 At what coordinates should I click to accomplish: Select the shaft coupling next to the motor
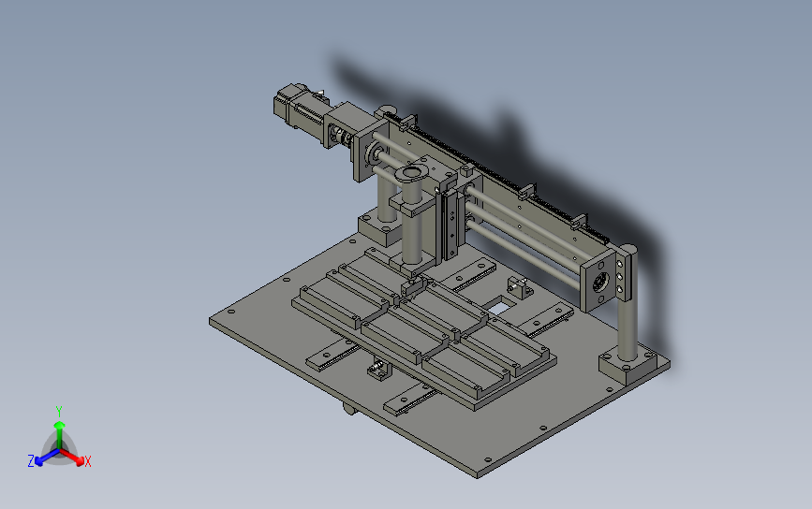(x=341, y=136)
